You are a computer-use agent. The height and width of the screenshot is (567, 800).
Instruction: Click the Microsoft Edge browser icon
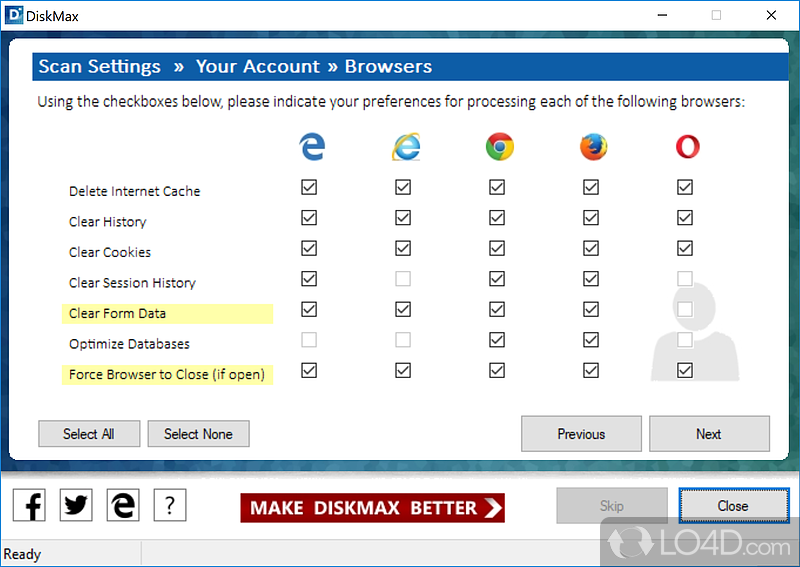tap(312, 147)
